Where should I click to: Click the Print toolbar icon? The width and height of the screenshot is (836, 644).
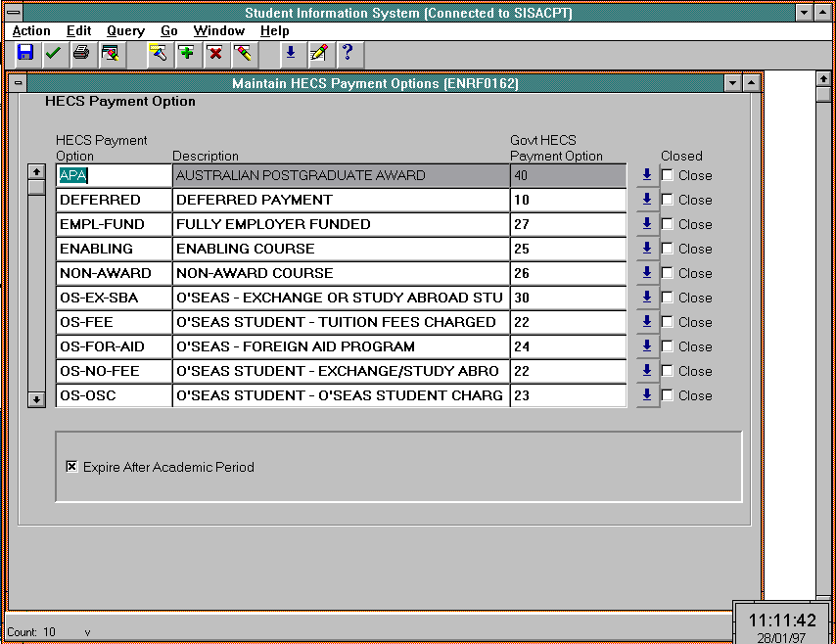pos(81,53)
